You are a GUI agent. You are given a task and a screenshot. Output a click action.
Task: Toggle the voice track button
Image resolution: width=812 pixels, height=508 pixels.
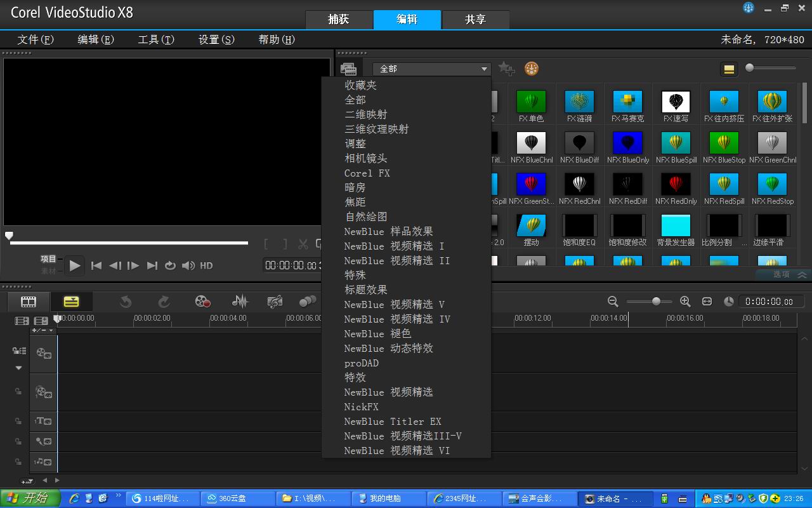pyautogui.click(x=43, y=441)
